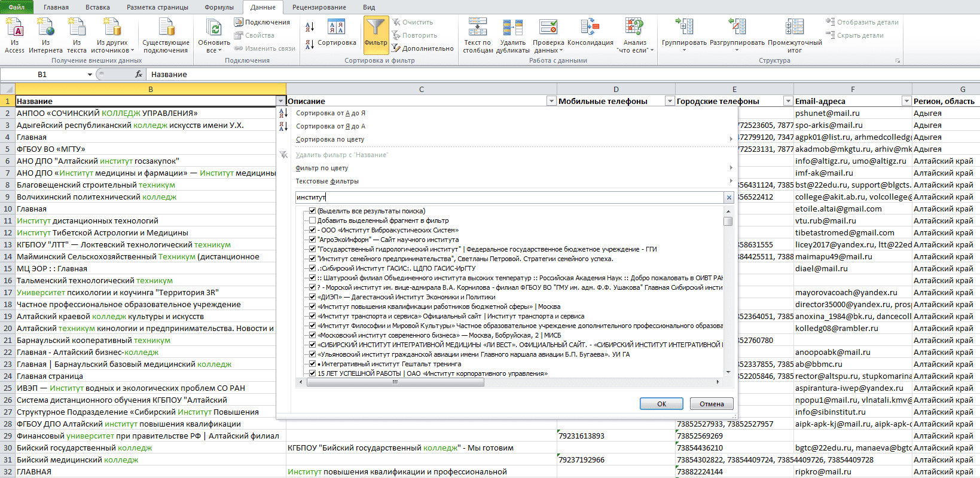
Task: Expand 'Сортировка по цвету' submenu
Action: click(x=731, y=139)
